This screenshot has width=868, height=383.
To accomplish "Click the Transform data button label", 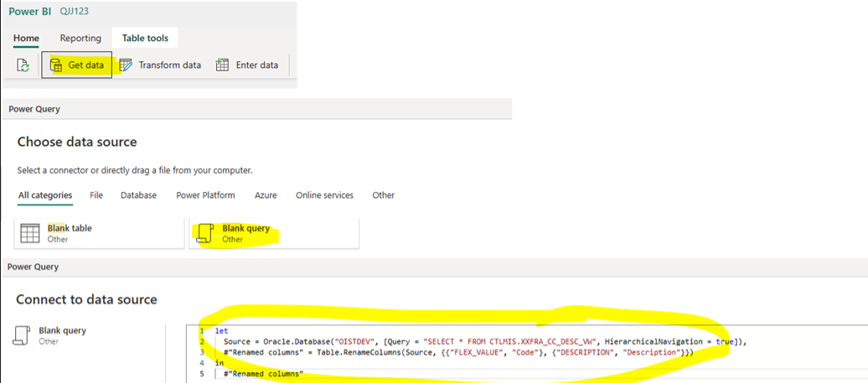I will 170,65.
